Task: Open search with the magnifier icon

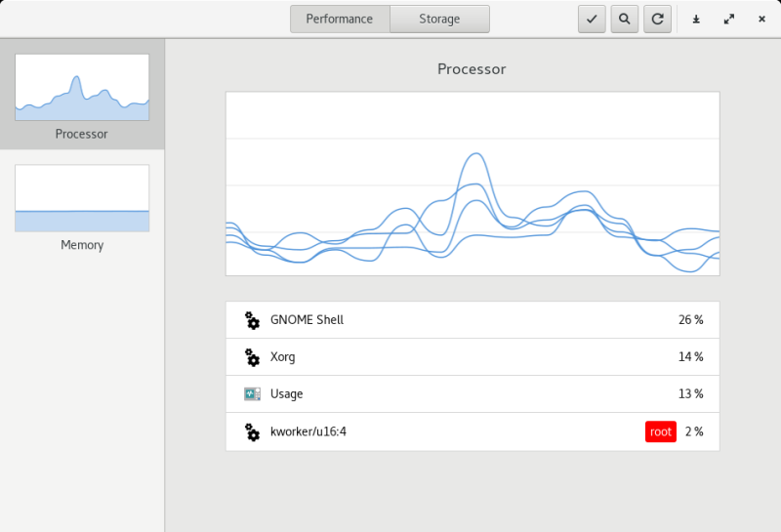Action: tap(625, 19)
